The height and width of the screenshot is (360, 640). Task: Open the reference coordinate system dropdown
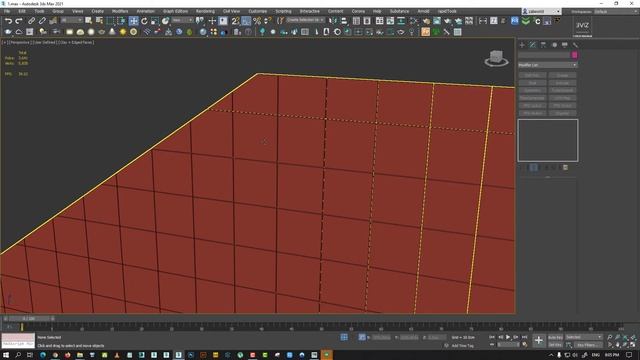(x=182, y=20)
